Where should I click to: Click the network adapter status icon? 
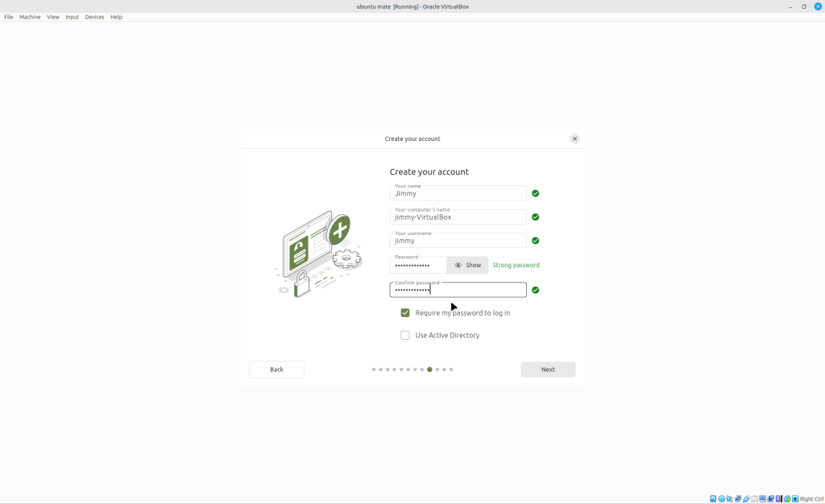[x=738, y=498]
